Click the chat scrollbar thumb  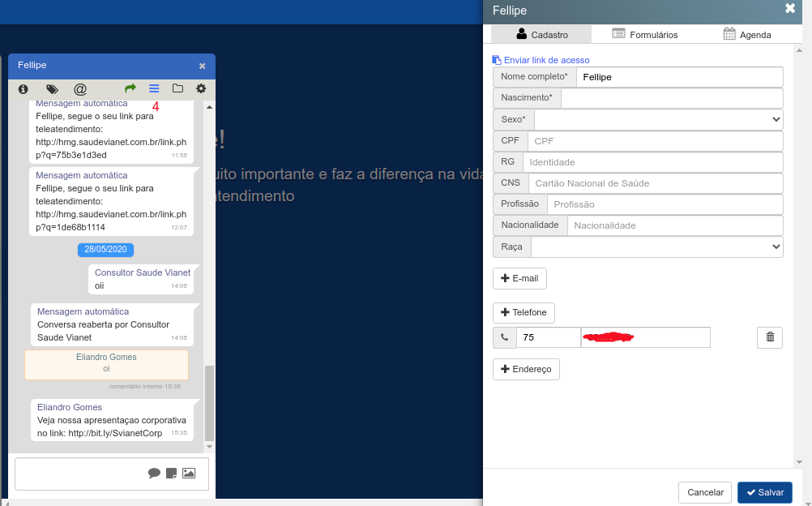[209, 403]
